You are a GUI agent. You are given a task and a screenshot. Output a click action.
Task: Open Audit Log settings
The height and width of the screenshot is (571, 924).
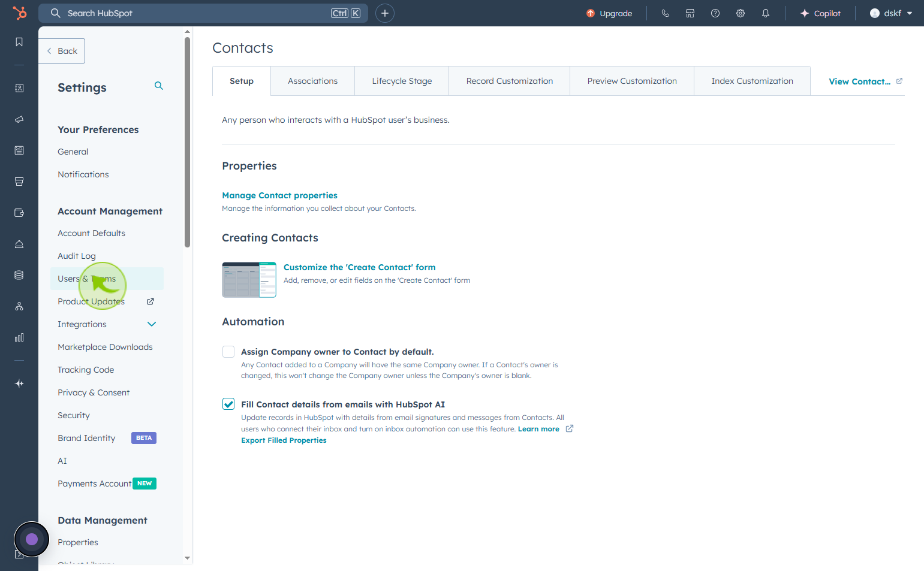pos(77,256)
